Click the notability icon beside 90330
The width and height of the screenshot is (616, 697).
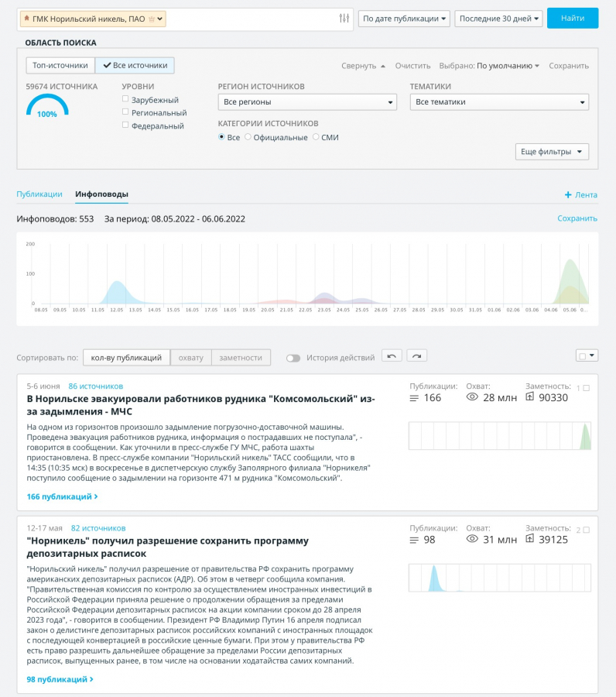point(529,397)
